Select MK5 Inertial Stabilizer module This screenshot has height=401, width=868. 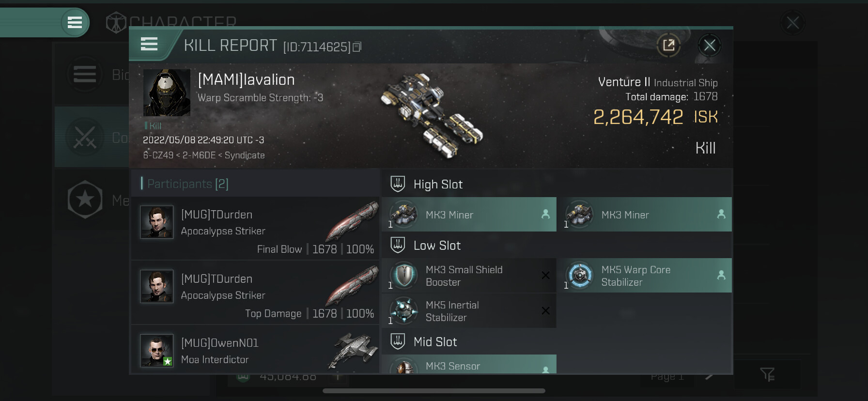click(469, 311)
